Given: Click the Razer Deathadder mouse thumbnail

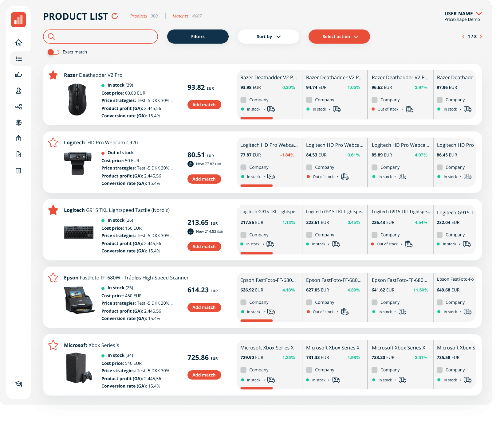Looking at the screenshot, I should point(77,99).
